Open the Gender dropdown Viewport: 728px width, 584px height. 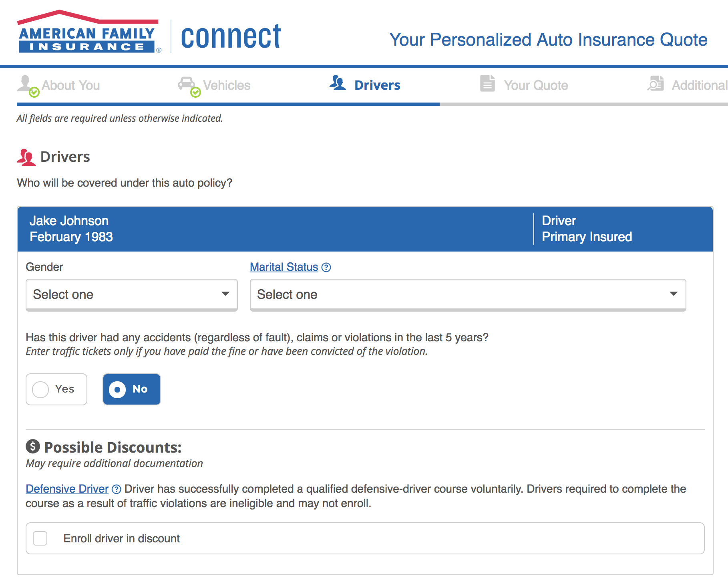[131, 294]
